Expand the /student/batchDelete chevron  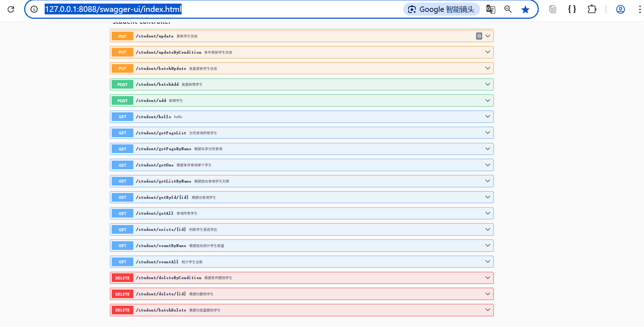coord(488,310)
